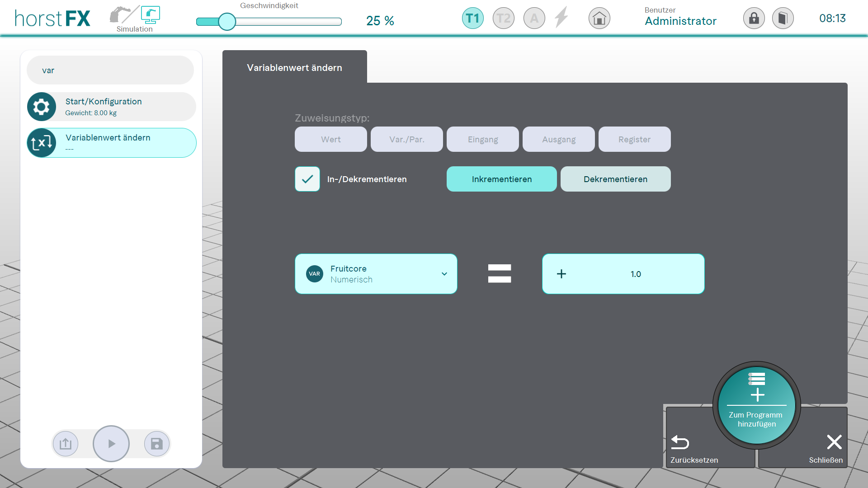Click the plus sign in value field

click(561, 274)
